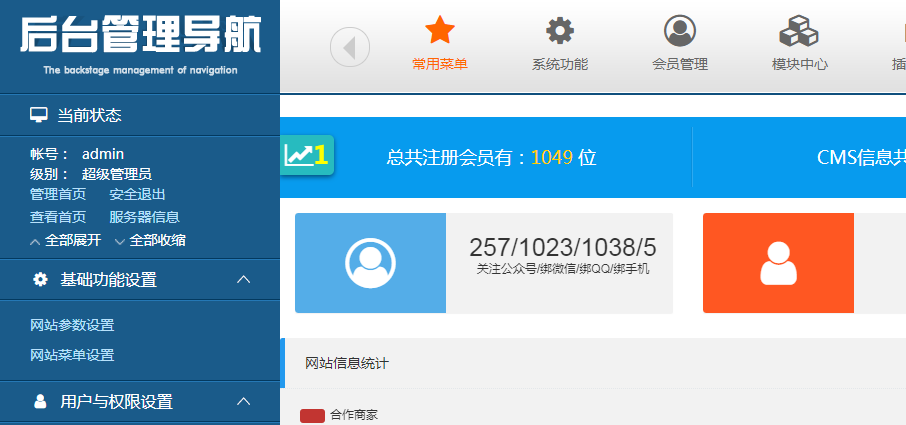Expand all menus with 全部展开
This screenshot has width=906, height=425.
click(66, 240)
